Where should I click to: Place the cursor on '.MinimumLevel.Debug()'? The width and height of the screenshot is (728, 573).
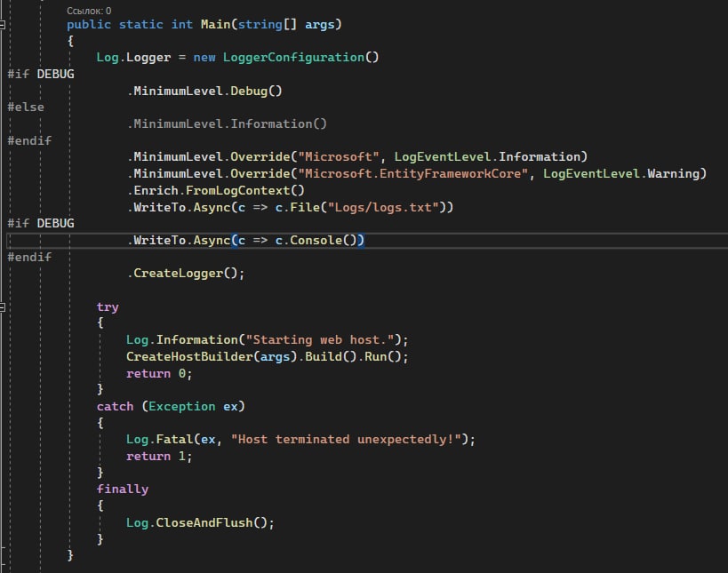(204, 91)
